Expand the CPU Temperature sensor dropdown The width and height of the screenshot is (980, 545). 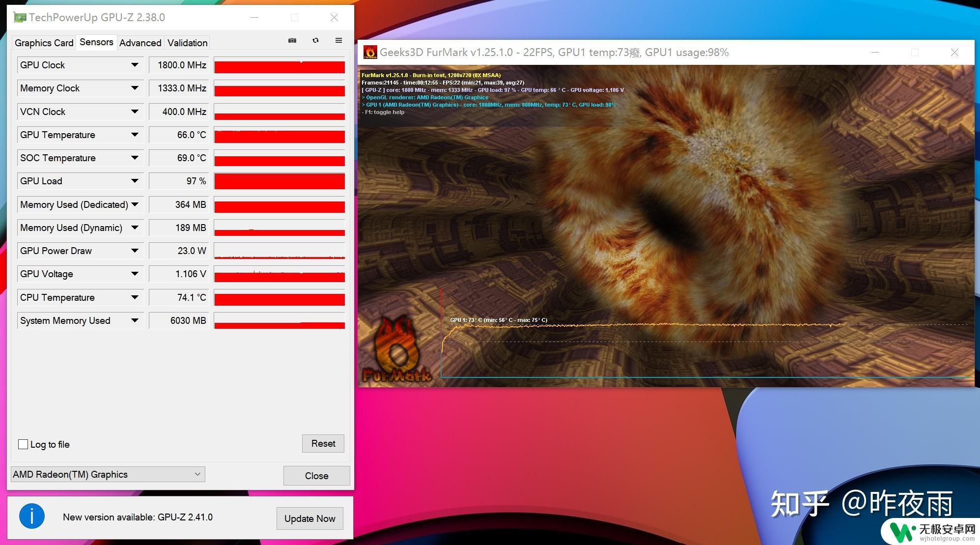click(x=135, y=297)
